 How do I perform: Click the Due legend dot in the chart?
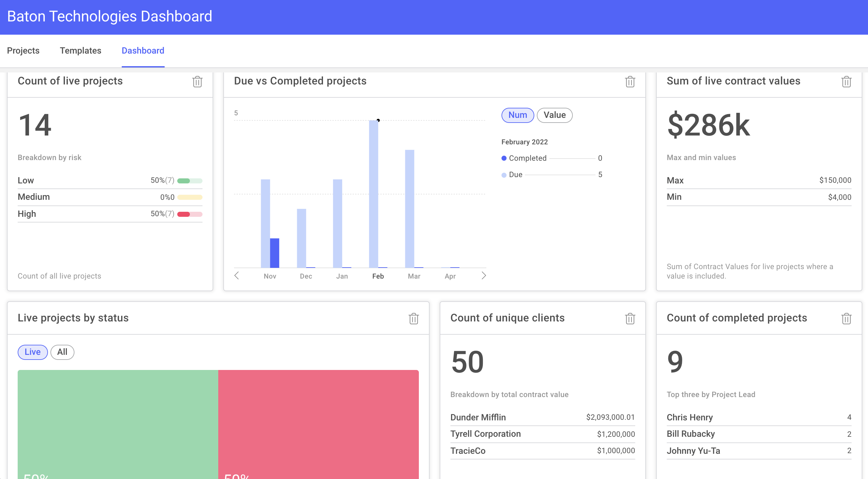click(504, 174)
